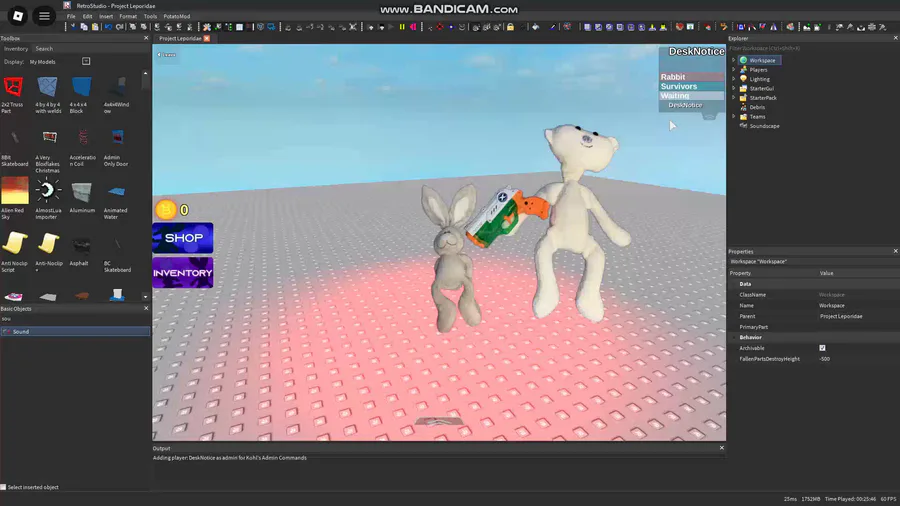
Task: Select Soundscape in the Explorer tree
Action: click(x=764, y=126)
